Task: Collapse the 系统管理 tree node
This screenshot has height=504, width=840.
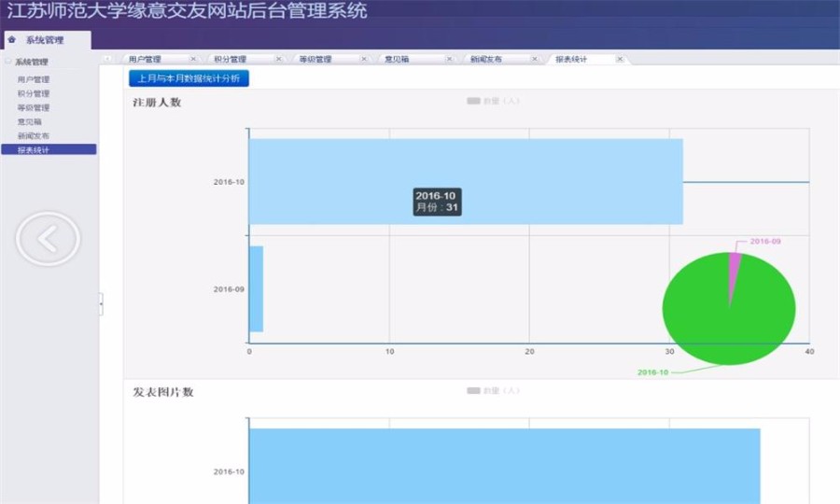Action: 8,62
